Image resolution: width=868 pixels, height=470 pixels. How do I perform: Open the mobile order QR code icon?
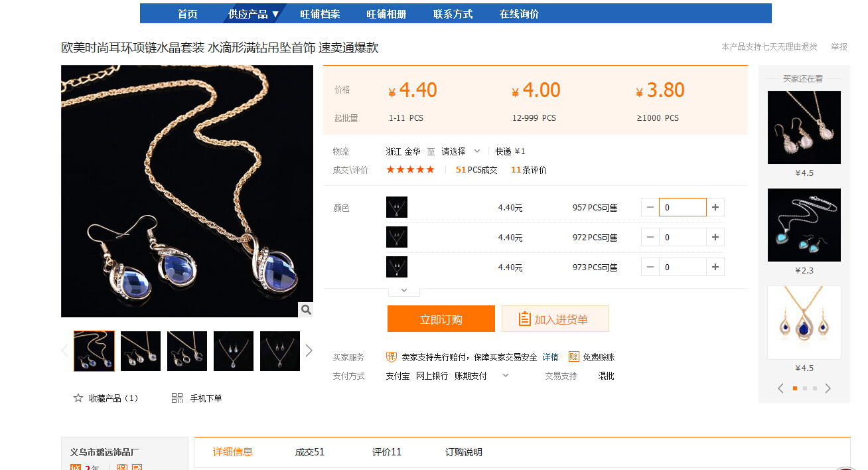pos(177,398)
